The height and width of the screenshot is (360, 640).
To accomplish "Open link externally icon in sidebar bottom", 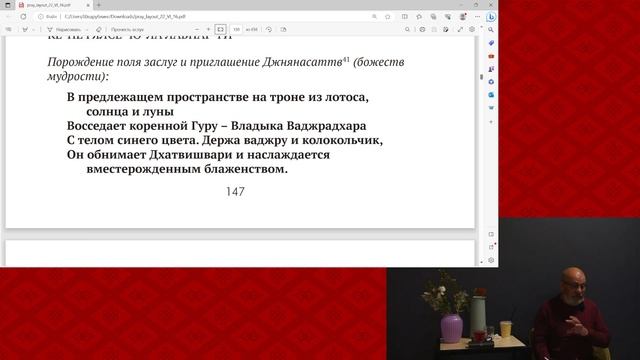I will pos(491,247).
